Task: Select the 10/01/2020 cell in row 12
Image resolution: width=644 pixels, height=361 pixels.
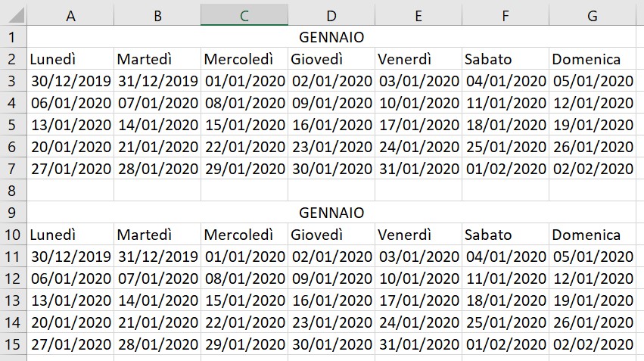Action: pos(418,279)
